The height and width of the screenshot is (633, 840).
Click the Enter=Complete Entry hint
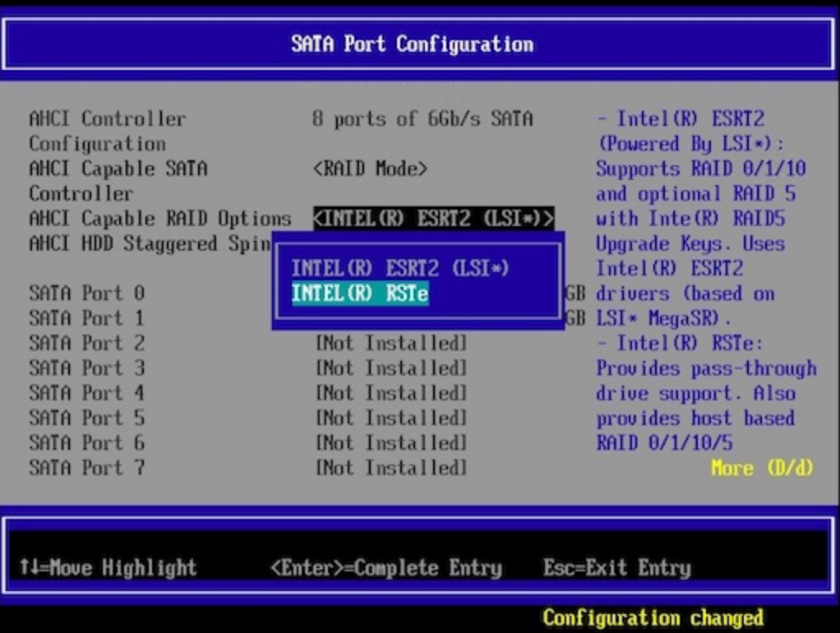click(x=385, y=567)
